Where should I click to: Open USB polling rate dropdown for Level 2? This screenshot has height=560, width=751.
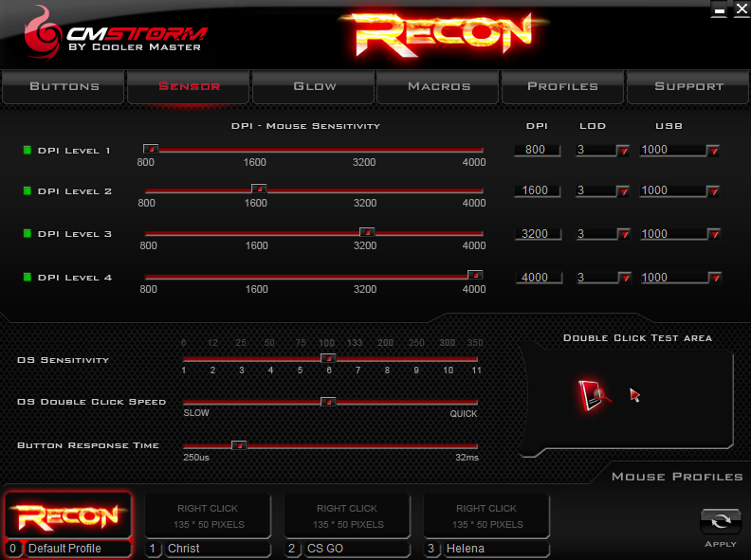(x=713, y=191)
